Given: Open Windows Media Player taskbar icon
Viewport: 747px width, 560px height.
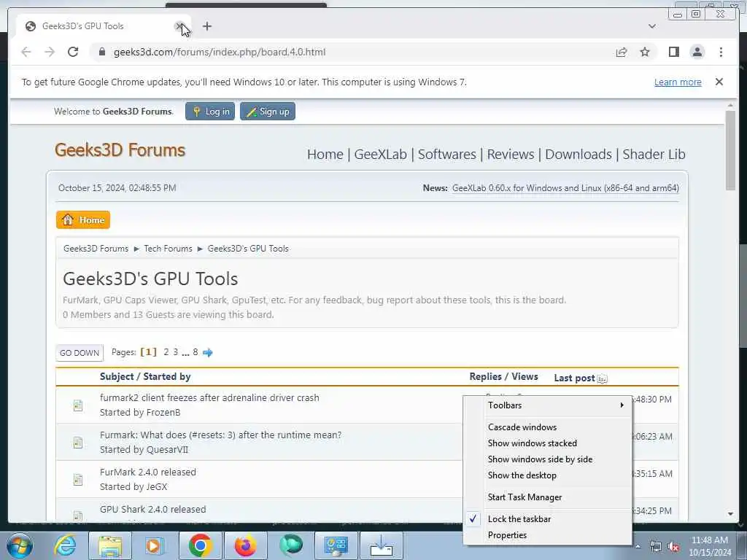Looking at the screenshot, I should [x=153, y=545].
